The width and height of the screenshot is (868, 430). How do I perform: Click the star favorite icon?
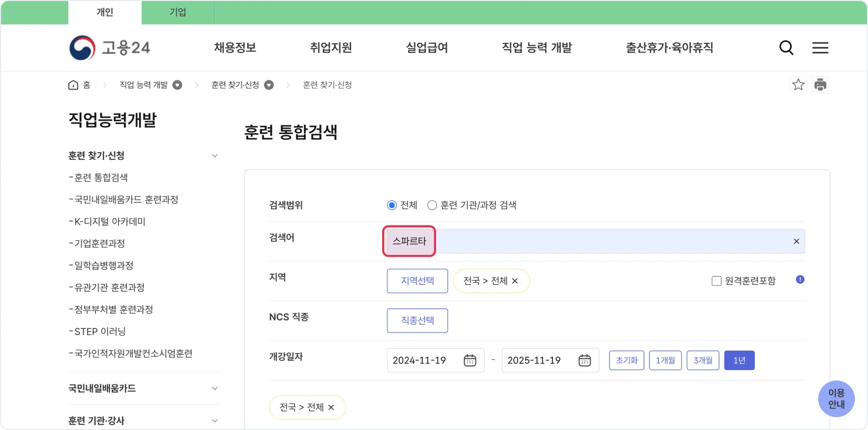point(798,85)
